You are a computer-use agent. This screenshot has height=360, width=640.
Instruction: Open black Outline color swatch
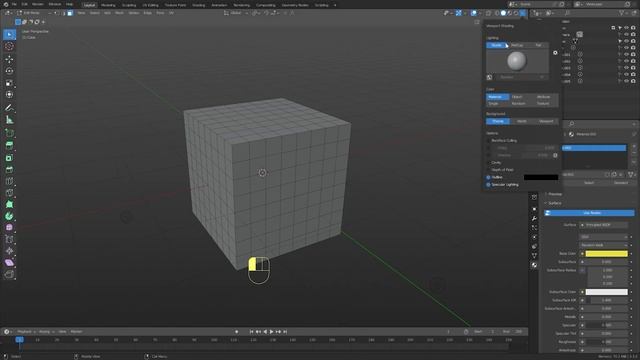pos(541,177)
